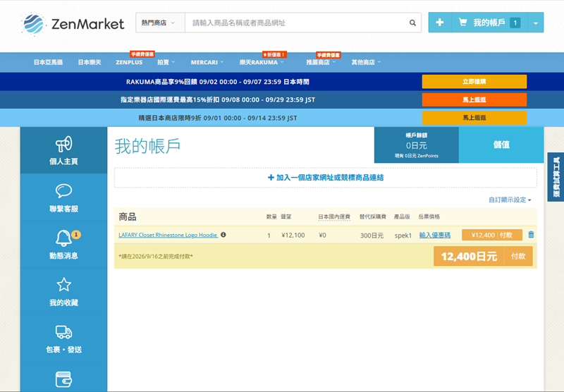564x392 pixels.
Task: Click 馬上逛逛 on the instrument shop banner
Action: tap(474, 99)
